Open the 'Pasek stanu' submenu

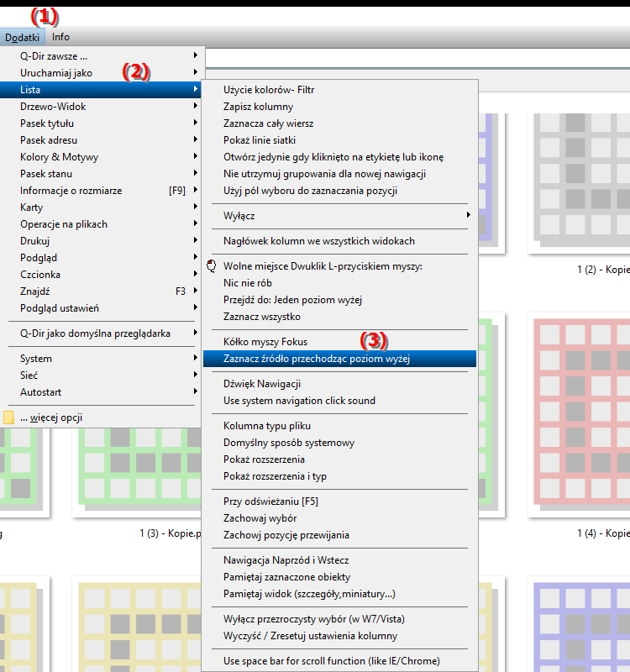[x=101, y=174]
